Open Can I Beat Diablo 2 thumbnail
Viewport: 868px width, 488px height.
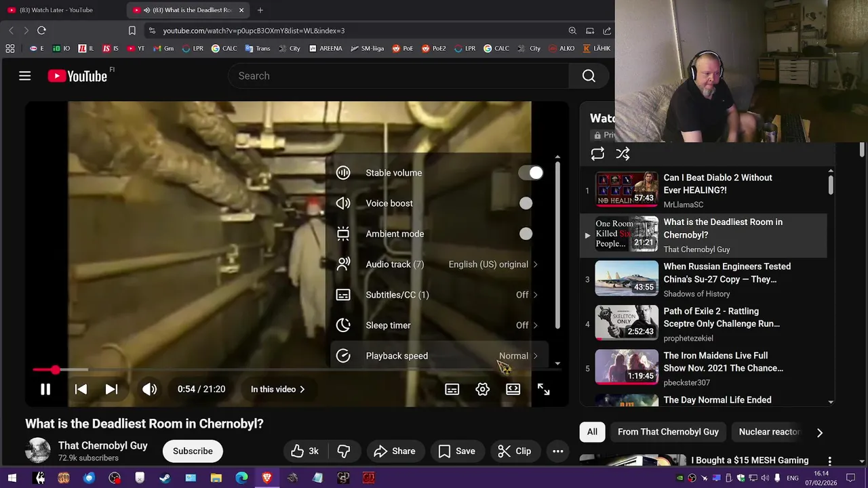point(627,190)
